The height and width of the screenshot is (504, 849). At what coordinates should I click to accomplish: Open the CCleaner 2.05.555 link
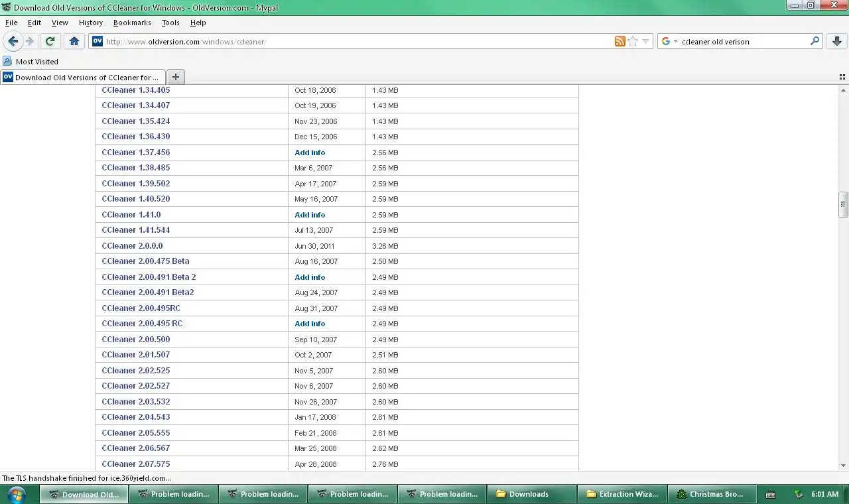click(x=135, y=432)
